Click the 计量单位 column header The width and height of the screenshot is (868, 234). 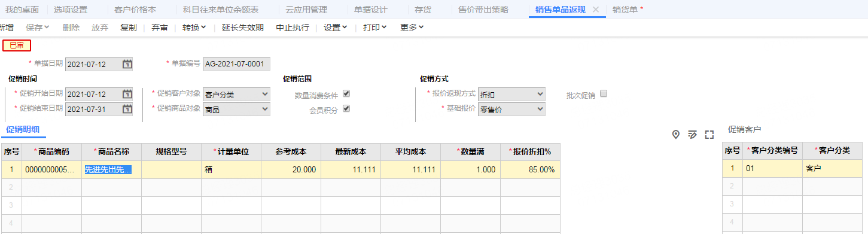coord(232,151)
